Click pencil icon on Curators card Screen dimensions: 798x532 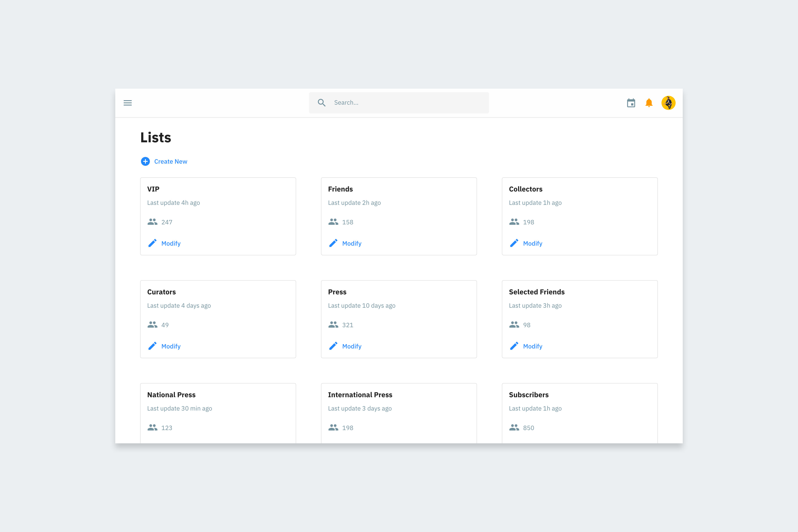(x=152, y=346)
